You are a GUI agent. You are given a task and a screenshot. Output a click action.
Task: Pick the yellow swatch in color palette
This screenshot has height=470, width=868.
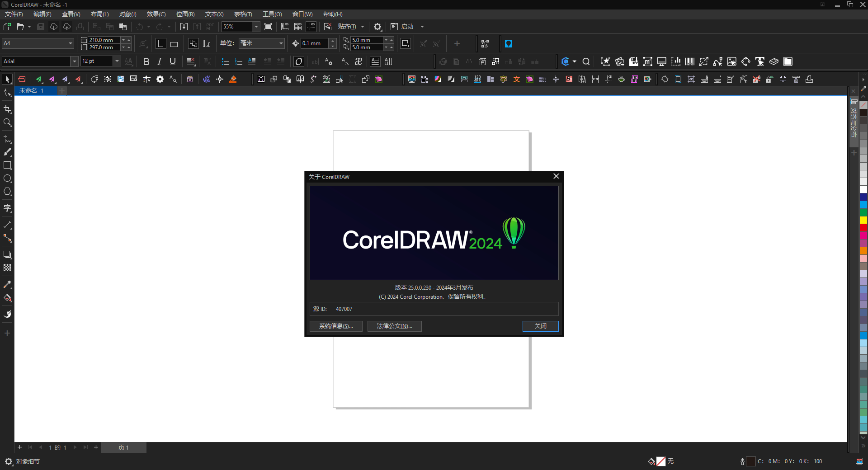pyautogui.click(x=863, y=220)
